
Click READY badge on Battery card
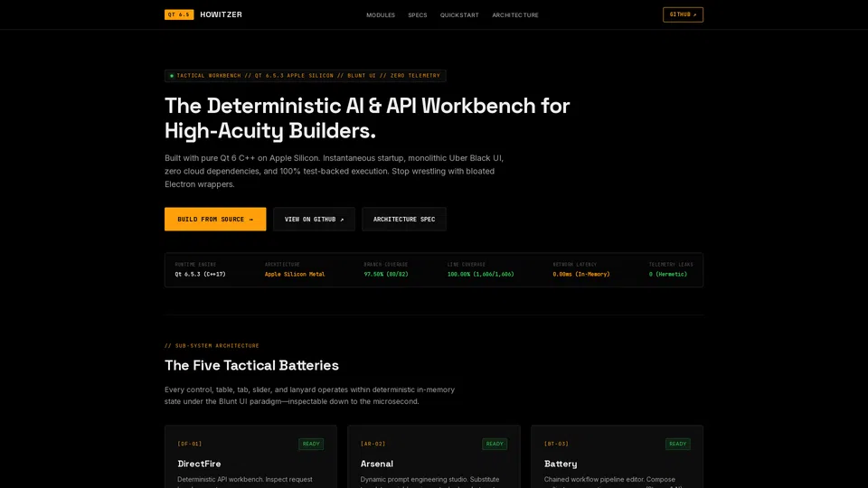[677, 444]
